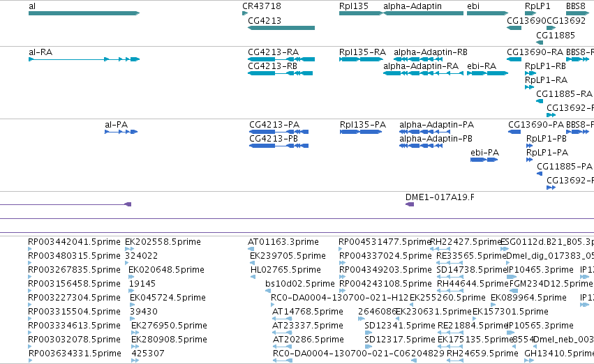Click the CG13690 gene label

click(x=526, y=20)
